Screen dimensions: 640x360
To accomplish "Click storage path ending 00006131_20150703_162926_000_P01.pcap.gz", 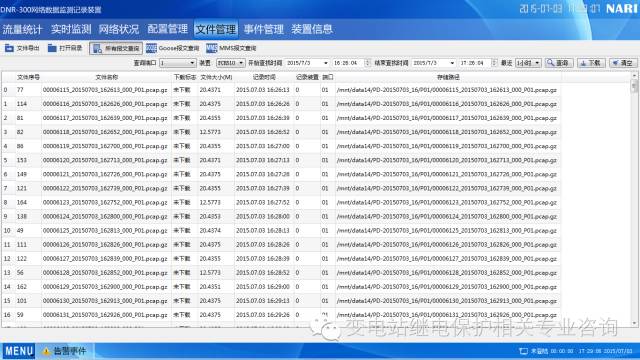I will [447, 315].
